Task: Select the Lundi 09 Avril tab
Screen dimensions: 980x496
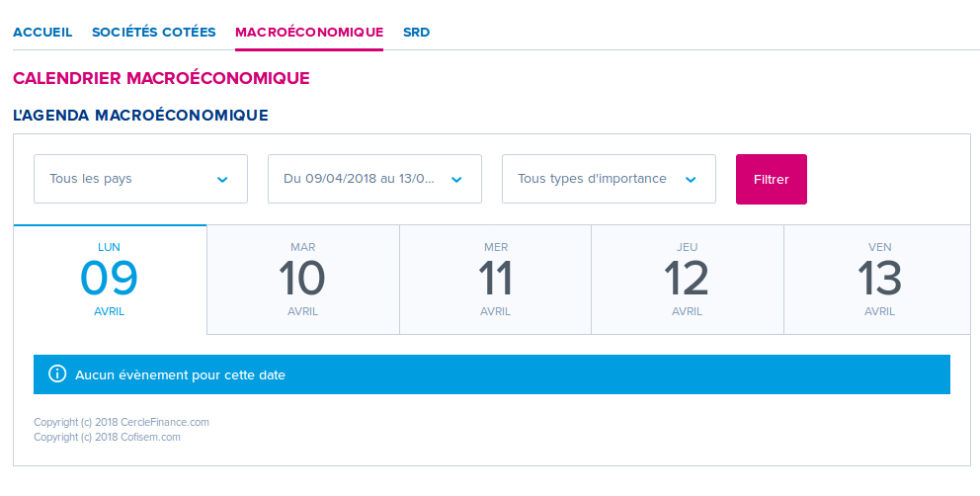Action: [110, 280]
